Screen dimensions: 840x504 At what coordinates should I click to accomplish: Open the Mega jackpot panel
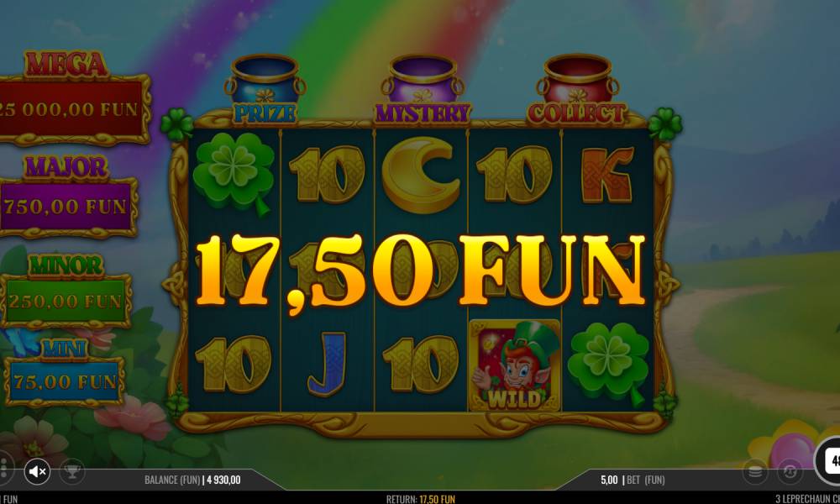point(72,98)
